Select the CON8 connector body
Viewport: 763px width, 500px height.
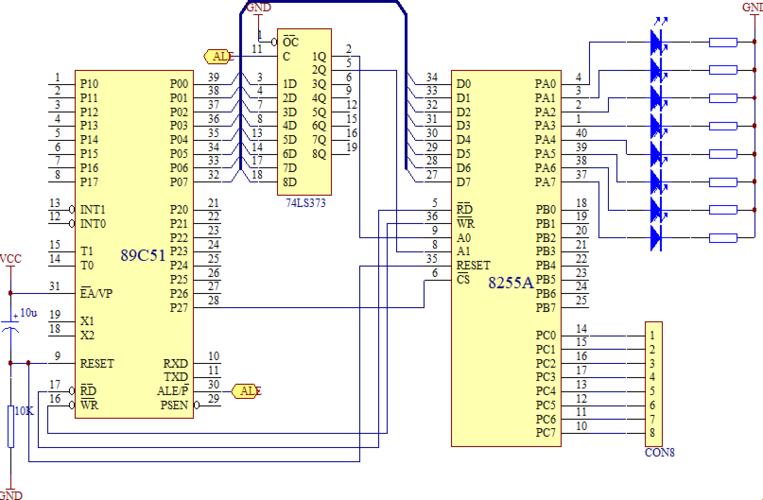(x=654, y=384)
